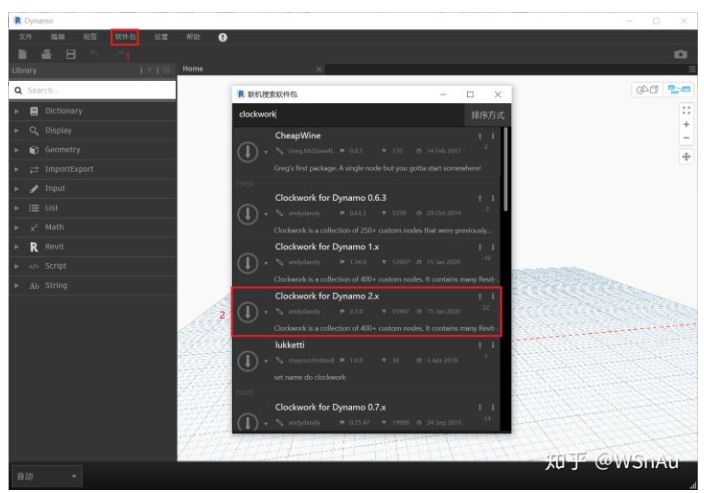704x493 pixels.
Task: Download Clockwork for Dynamo 0.6.3
Action: click(x=247, y=214)
